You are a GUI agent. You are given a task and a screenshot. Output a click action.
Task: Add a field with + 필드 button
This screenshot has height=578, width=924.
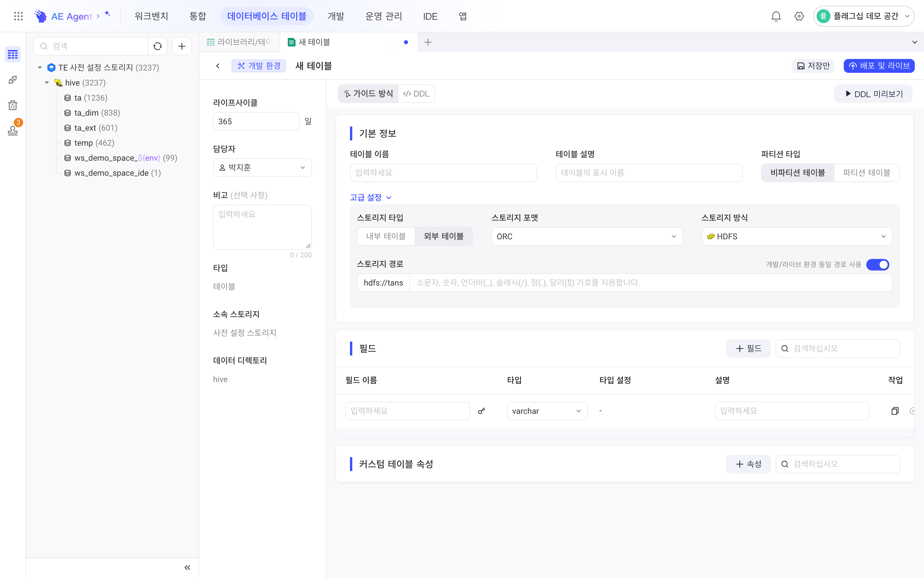(748, 348)
